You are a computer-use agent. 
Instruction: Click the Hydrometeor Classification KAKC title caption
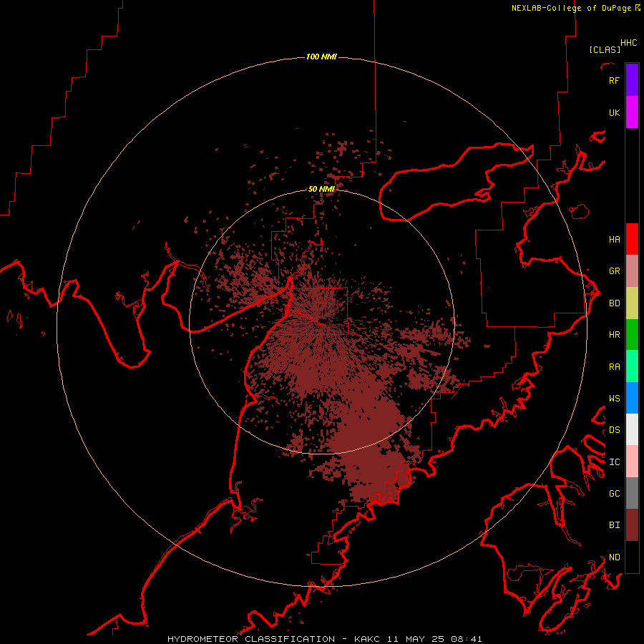coord(324,639)
